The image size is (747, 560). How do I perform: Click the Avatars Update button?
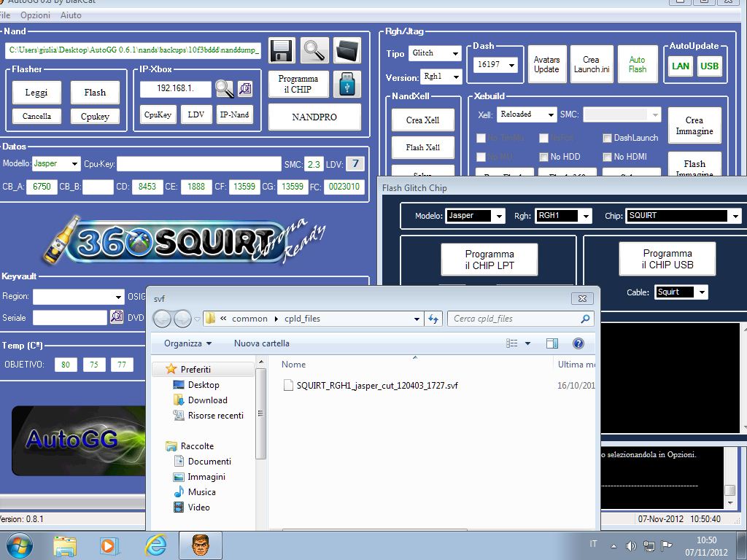click(547, 64)
